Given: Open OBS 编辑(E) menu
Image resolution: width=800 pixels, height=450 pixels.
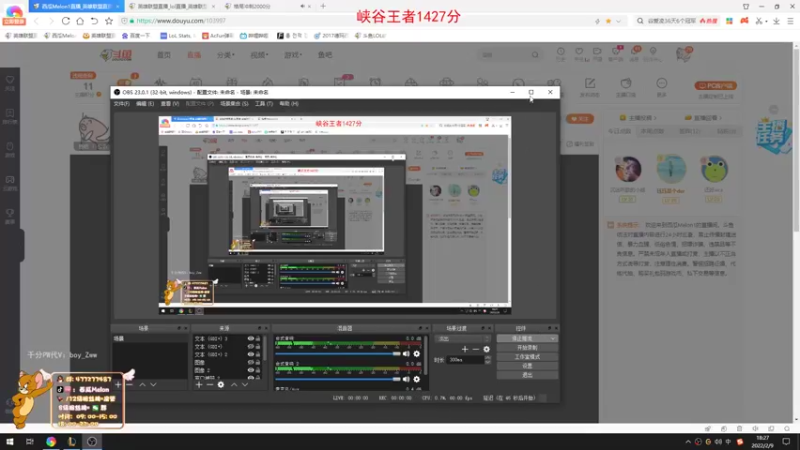Looking at the screenshot, I should [x=145, y=104].
